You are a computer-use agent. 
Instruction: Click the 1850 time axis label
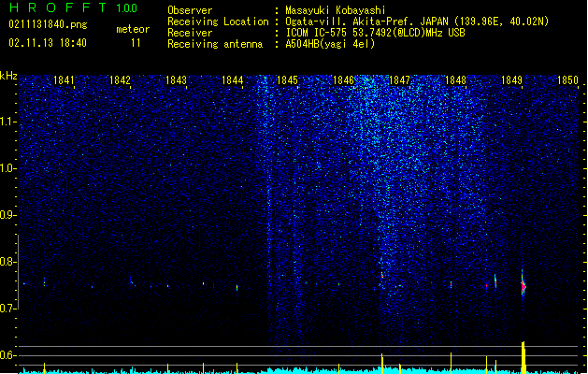coord(567,80)
